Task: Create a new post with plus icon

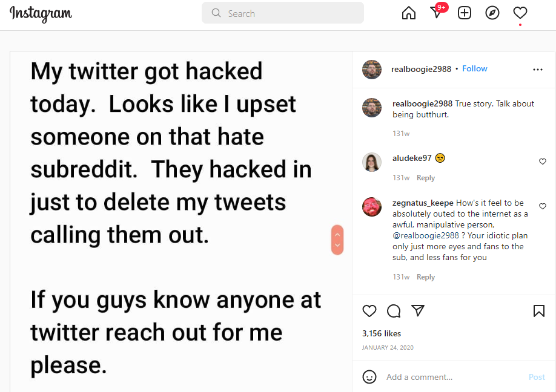Action: tap(465, 13)
